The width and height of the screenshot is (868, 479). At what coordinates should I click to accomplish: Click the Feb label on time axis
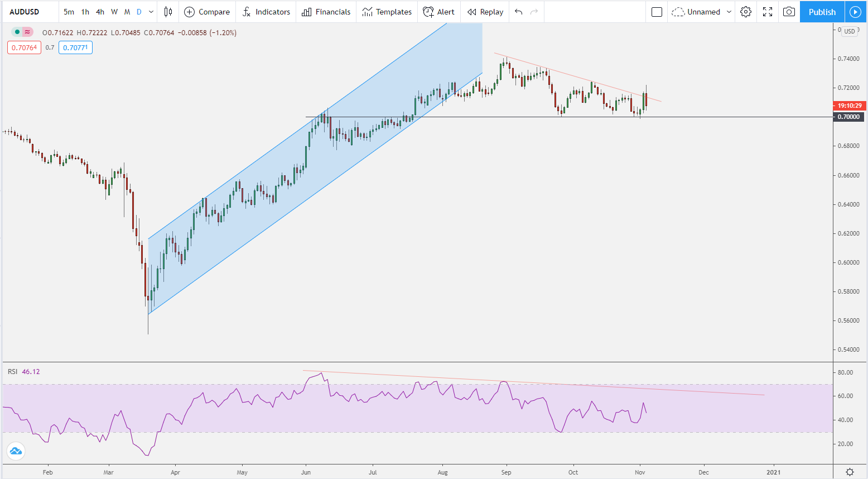tap(47, 472)
